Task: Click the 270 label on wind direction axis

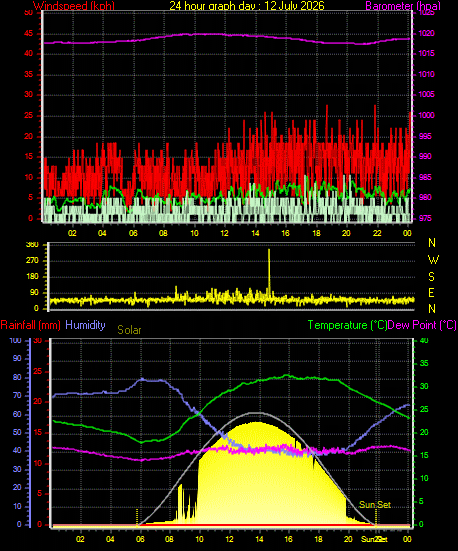Action: [x=32, y=261]
